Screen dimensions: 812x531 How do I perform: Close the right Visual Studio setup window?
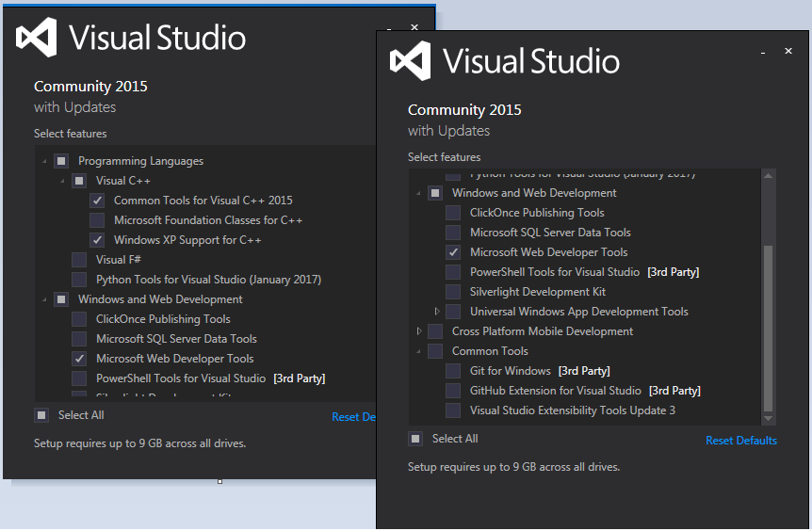(x=788, y=51)
